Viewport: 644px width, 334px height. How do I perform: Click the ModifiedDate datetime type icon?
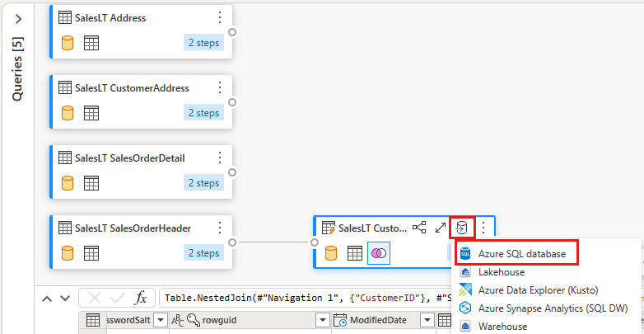pos(340,320)
